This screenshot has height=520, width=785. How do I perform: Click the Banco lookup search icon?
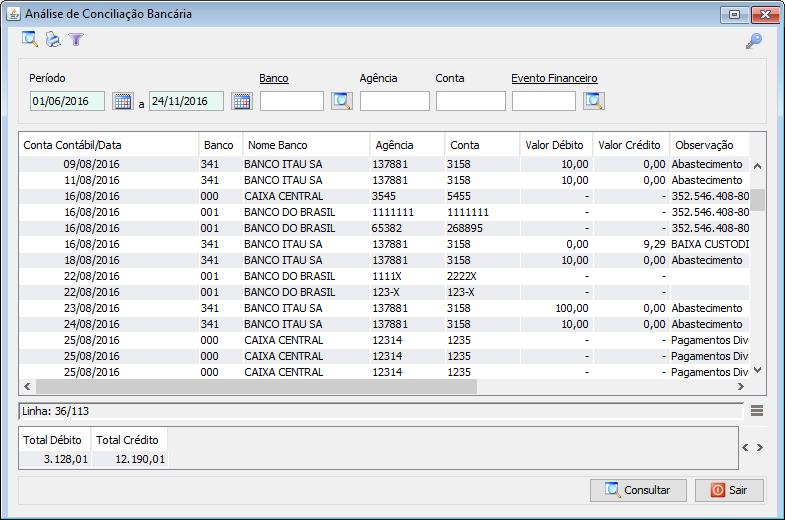coord(342,101)
